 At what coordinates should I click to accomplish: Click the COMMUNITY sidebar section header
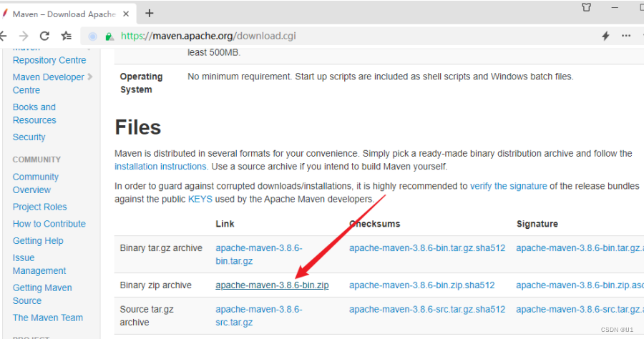click(x=36, y=159)
